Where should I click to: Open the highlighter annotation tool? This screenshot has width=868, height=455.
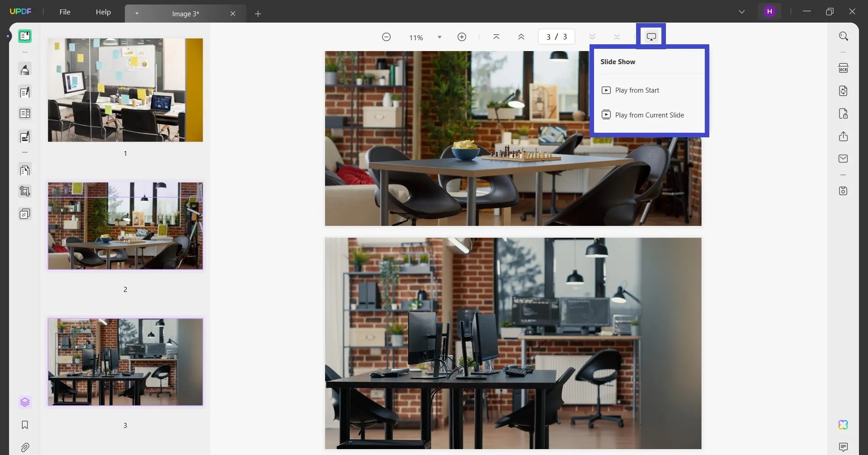click(25, 69)
